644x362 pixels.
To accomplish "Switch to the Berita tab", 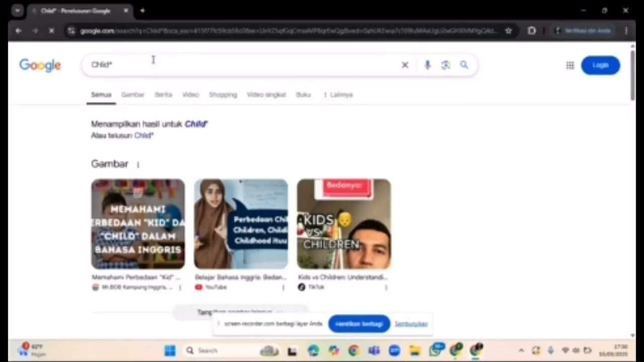I will point(163,95).
